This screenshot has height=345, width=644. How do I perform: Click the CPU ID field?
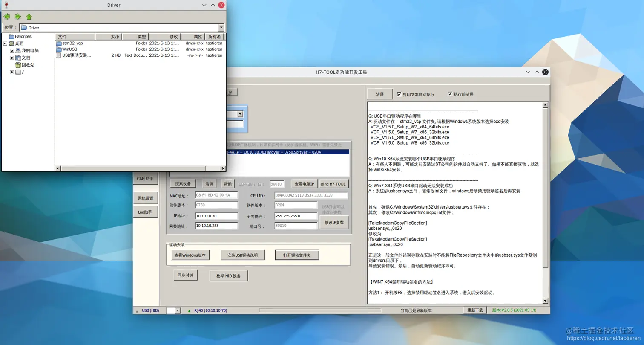pyautogui.click(x=311, y=195)
